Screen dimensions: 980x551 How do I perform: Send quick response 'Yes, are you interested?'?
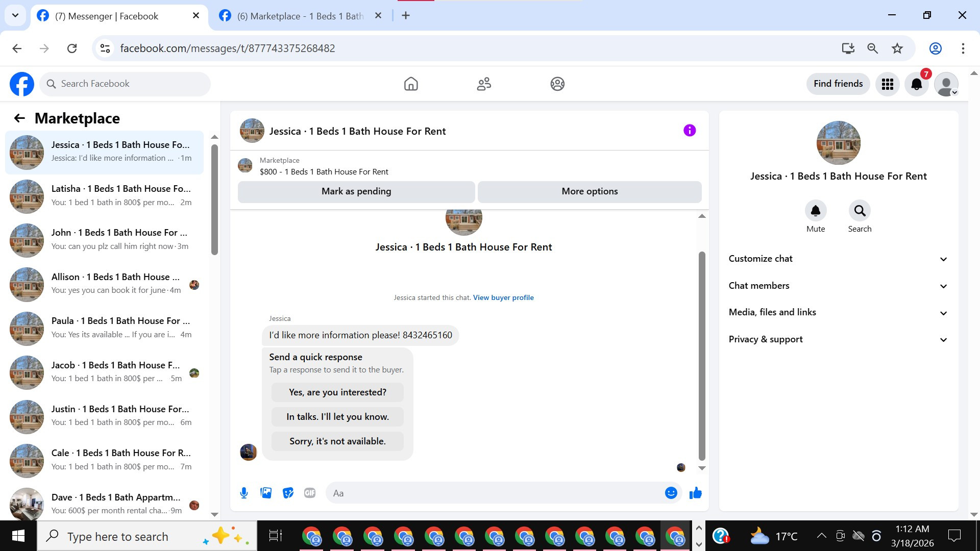click(x=337, y=392)
